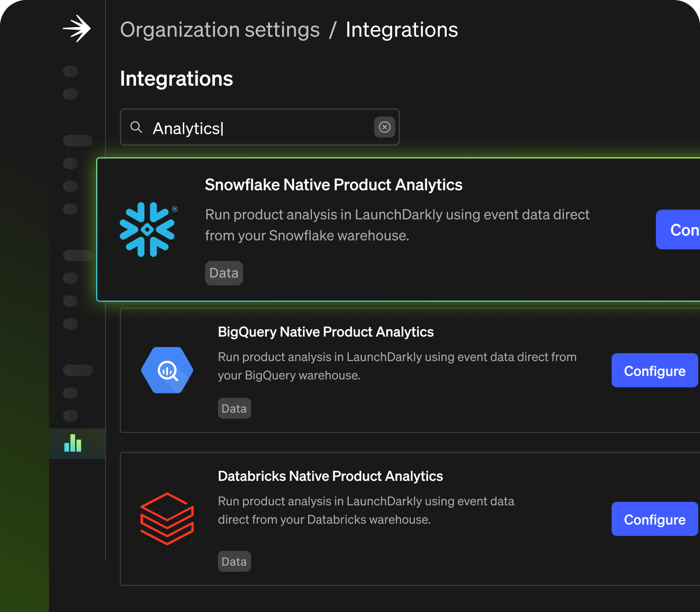Go to Organization settings breadcrumb
The height and width of the screenshot is (612, 700).
[x=220, y=30]
